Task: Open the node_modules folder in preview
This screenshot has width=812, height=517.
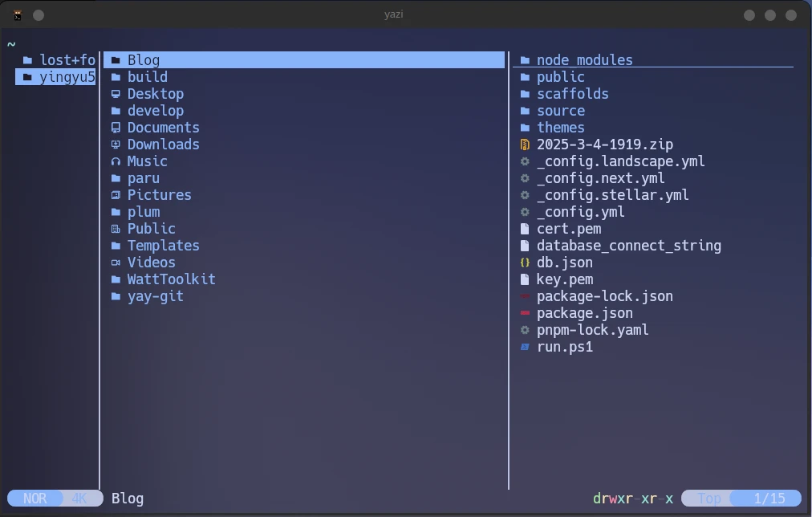Action: 584,60
